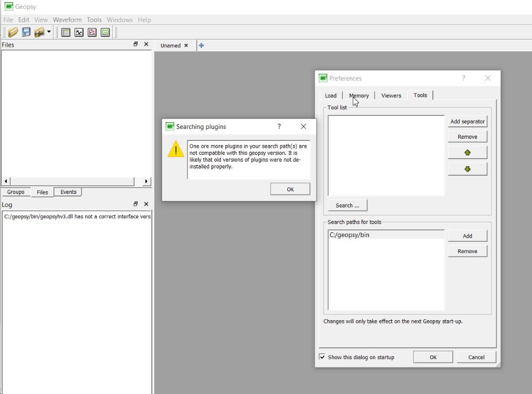
Task: Click the green move-down arrow button
Action: 467,169
